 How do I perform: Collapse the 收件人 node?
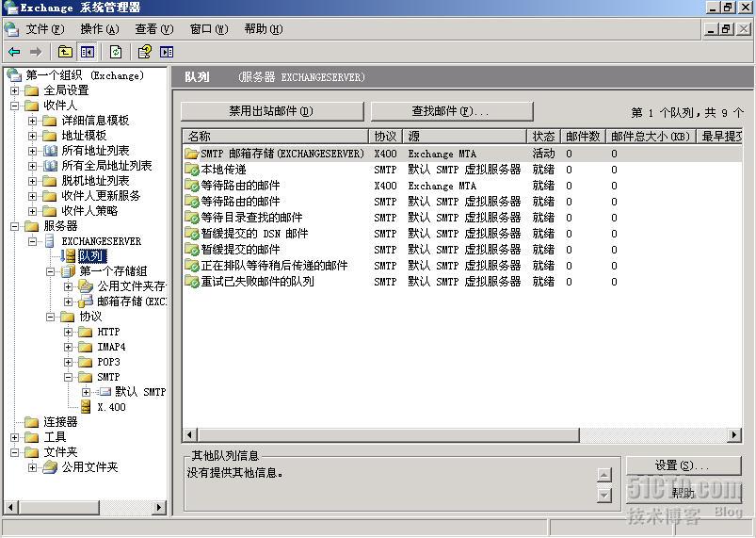(14, 106)
